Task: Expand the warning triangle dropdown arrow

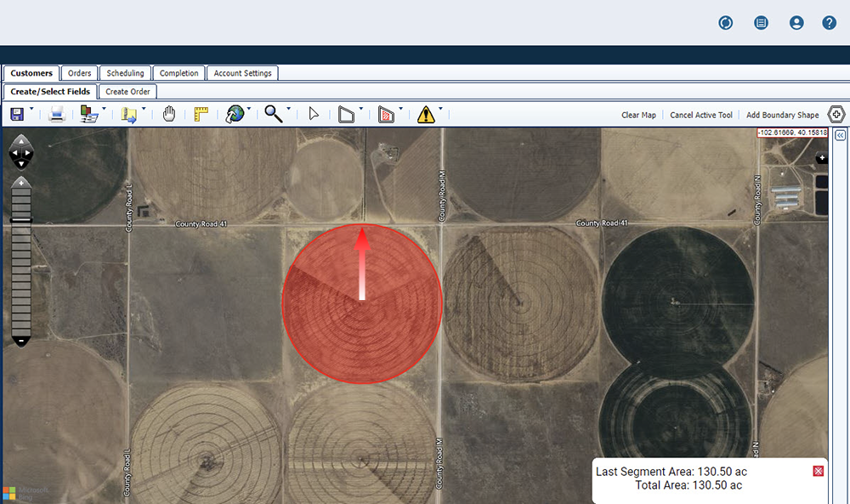Action: pyautogui.click(x=440, y=109)
